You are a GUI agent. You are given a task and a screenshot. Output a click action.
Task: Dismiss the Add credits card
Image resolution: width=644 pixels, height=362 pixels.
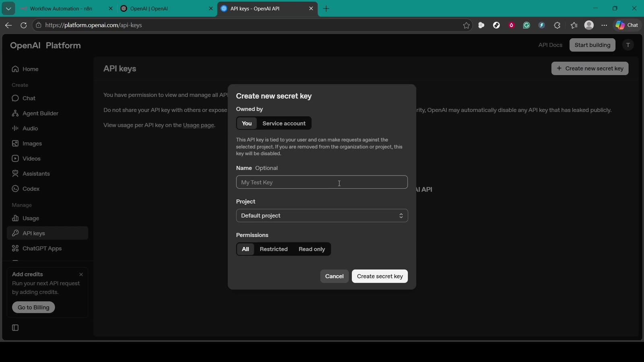81,274
